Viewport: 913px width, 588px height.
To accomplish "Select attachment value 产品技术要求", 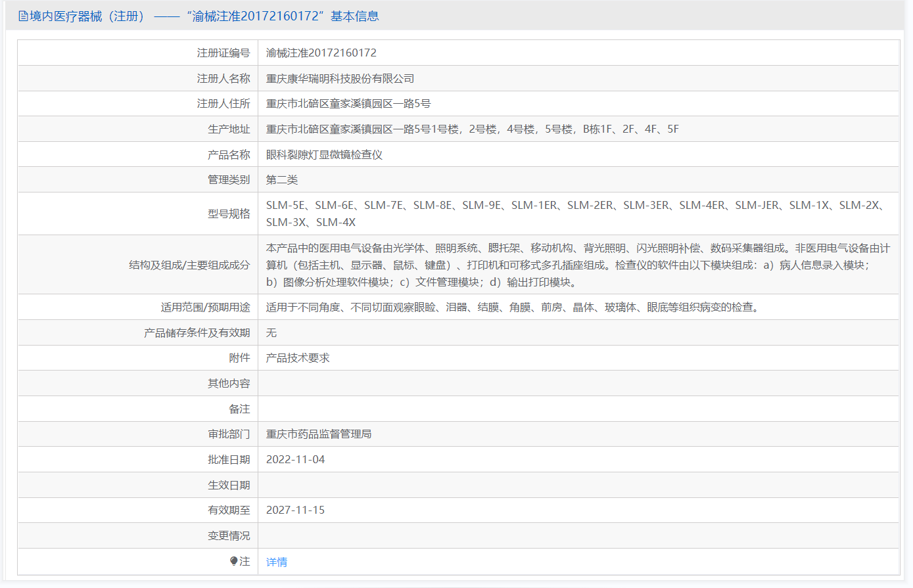I will pyautogui.click(x=298, y=358).
